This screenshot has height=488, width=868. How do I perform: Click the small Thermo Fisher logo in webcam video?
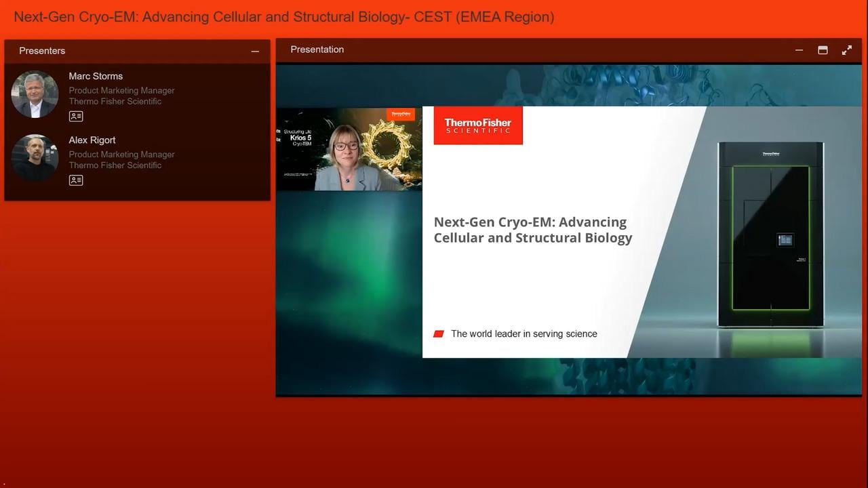[400, 115]
